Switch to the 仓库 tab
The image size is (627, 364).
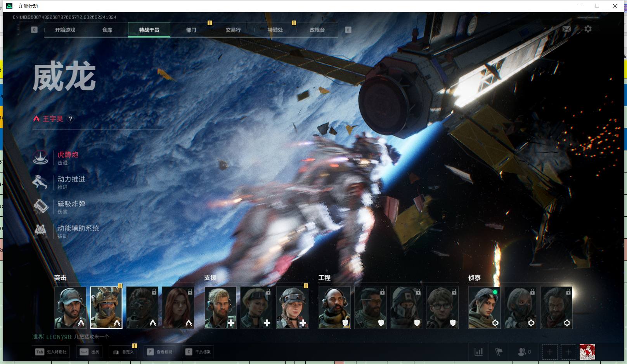click(x=107, y=30)
